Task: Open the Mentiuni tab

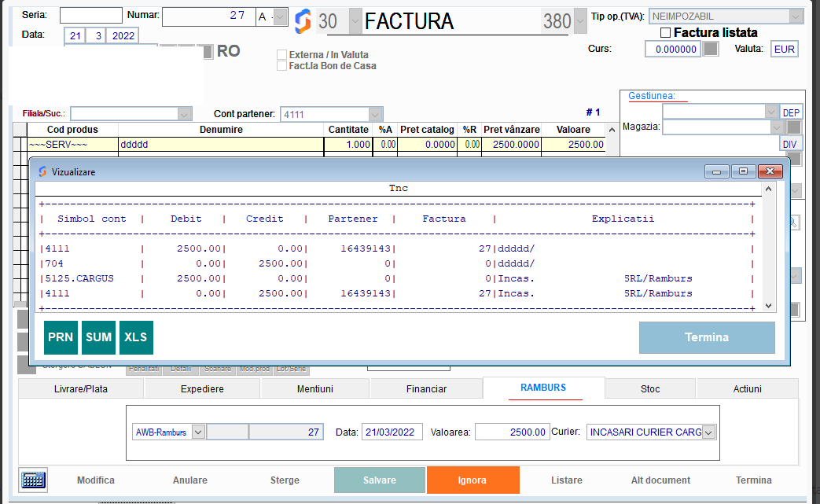Action: tap(314, 388)
